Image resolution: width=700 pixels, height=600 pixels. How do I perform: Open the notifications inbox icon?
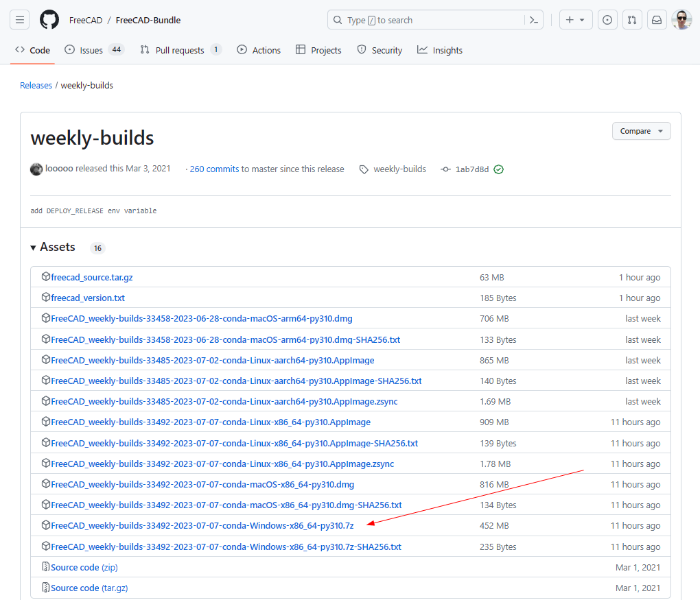(x=657, y=20)
